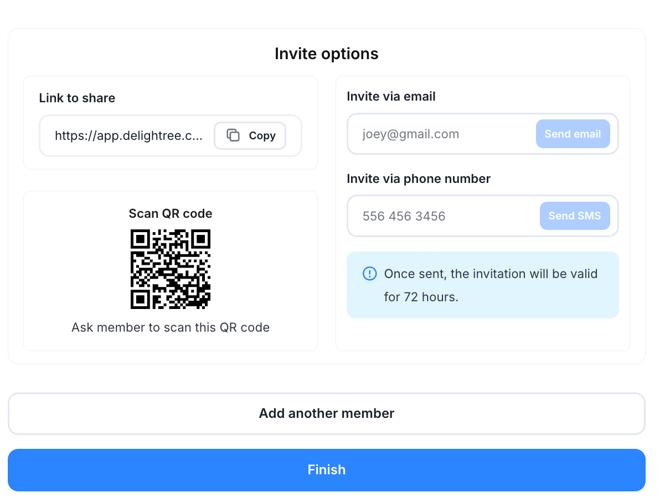Click the Scan QR code label
The width and height of the screenshot is (670, 503).
pos(170,213)
